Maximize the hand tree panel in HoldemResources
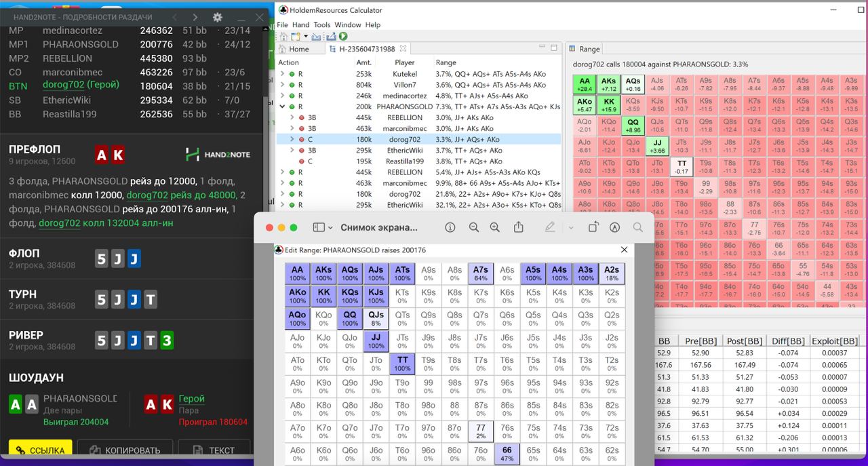 pyautogui.click(x=554, y=48)
